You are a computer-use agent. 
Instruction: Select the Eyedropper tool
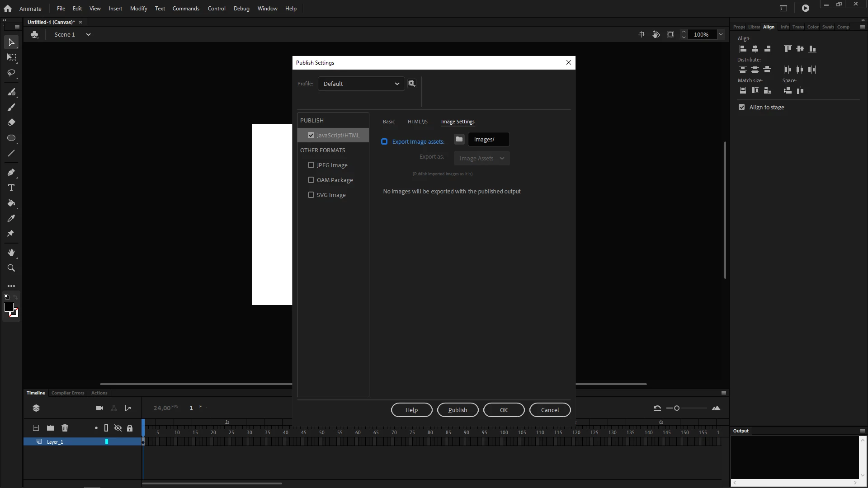click(x=11, y=219)
